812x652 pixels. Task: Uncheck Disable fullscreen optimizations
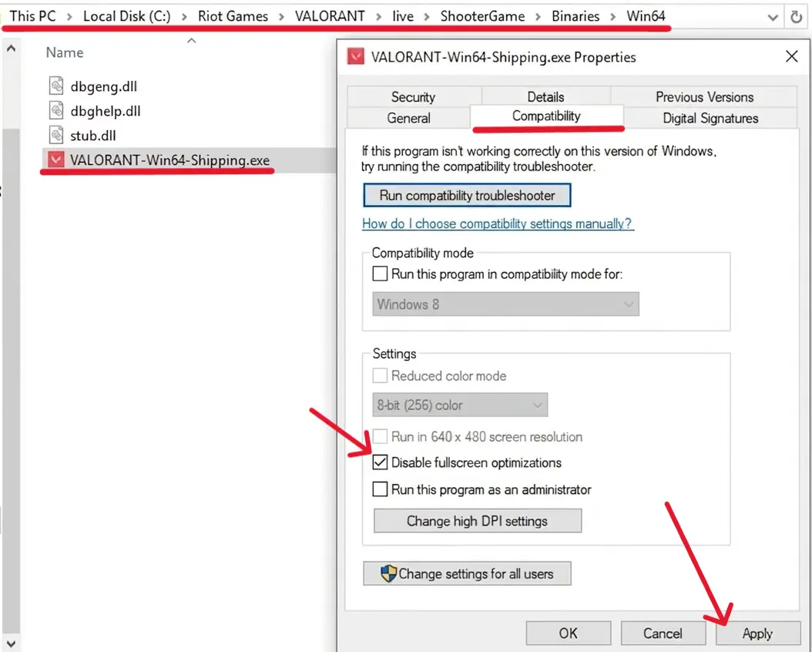click(x=380, y=462)
